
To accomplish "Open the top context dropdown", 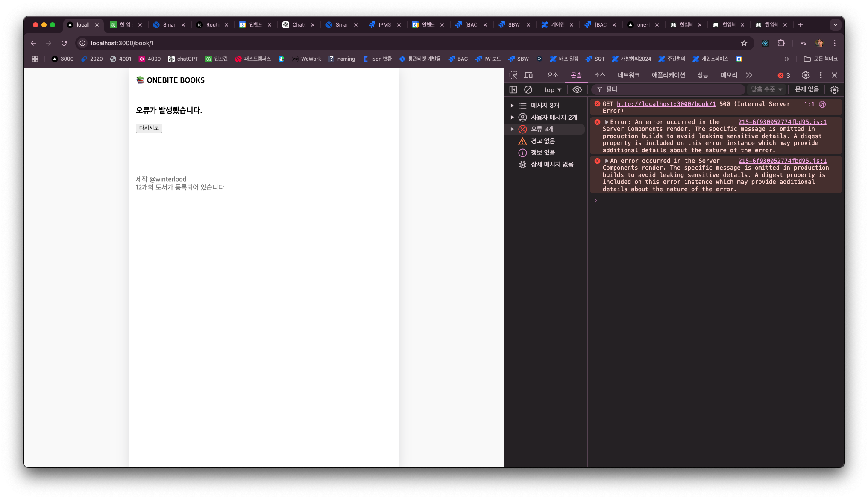I will click(553, 89).
